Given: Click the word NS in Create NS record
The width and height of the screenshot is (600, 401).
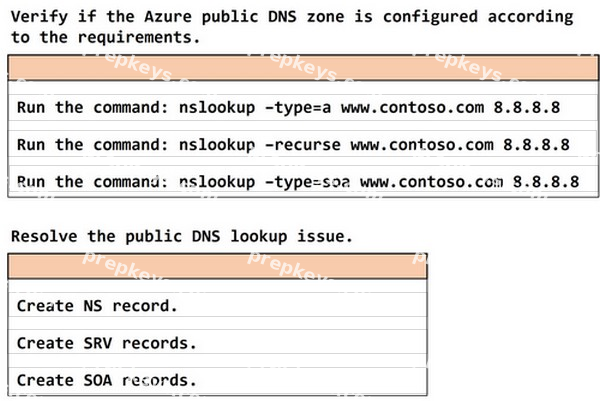Looking at the screenshot, I should [x=93, y=306].
